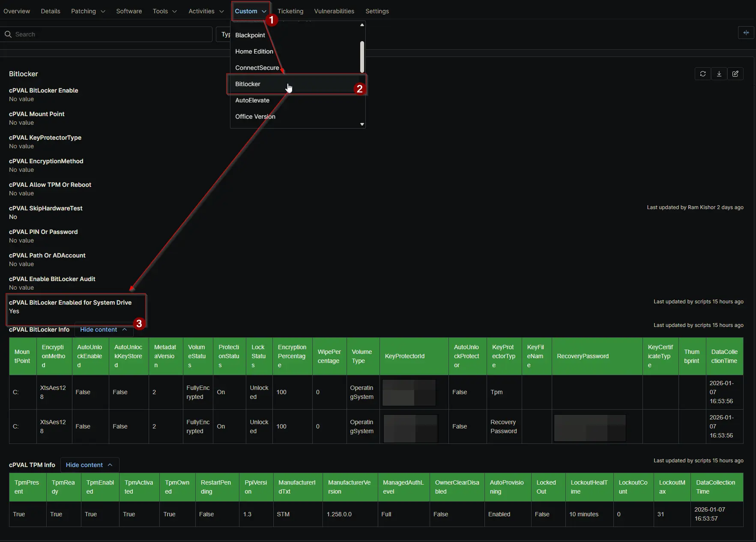Open the Tools dropdown menu
Image resolution: width=756 pixels, height=542 pixels.
[164, 11]
